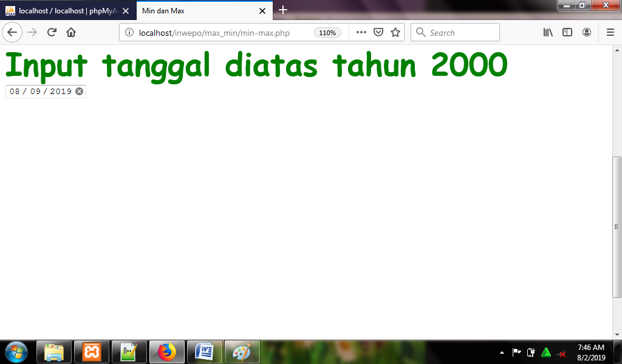Open Smadav antivirus in the system tray

tap(546, 351)
